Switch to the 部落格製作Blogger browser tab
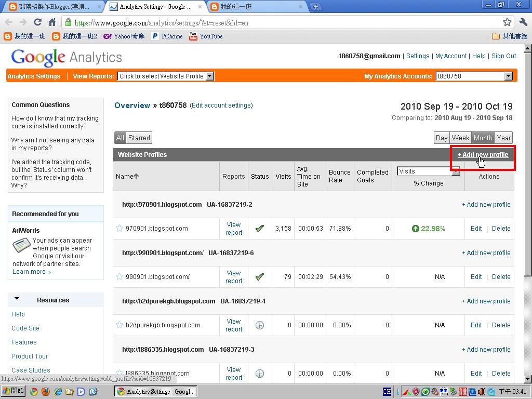The width and height of the screenshot is (532, 399). (x=54, y=7)
